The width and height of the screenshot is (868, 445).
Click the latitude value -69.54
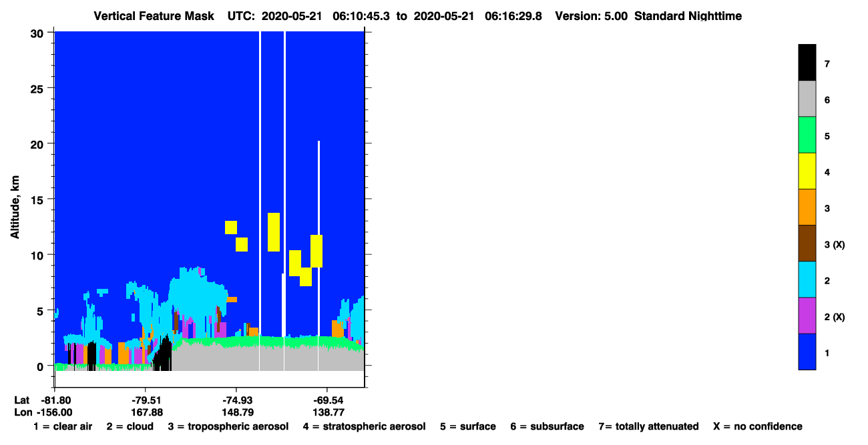coord(327,400)
